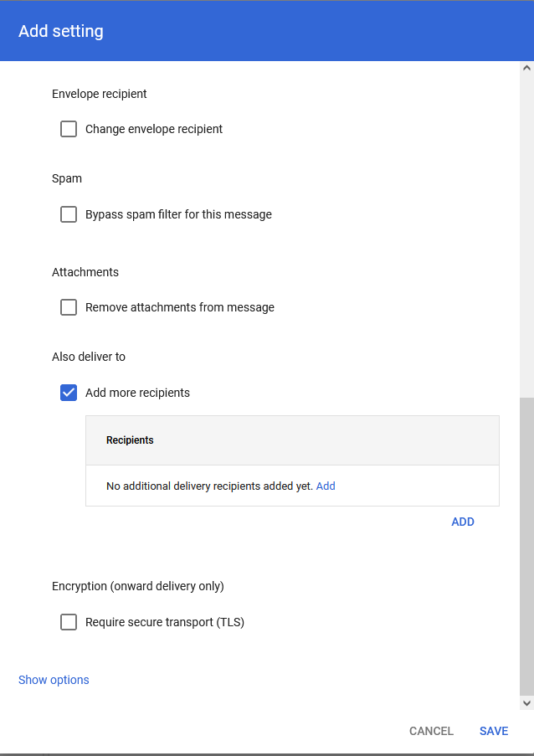Viewport: 534px width, 756px height.
Task: Click the inline Add link in recipients table
Action: pos(326,486)
